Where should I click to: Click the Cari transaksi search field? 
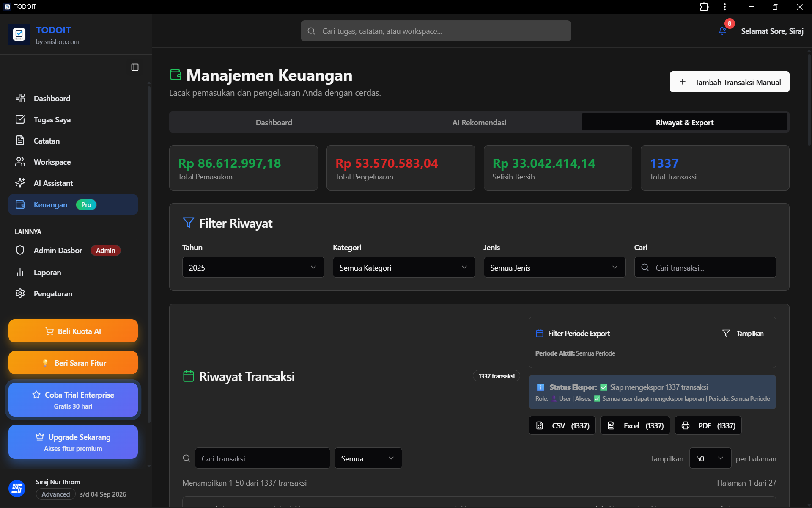pos(705,267)
